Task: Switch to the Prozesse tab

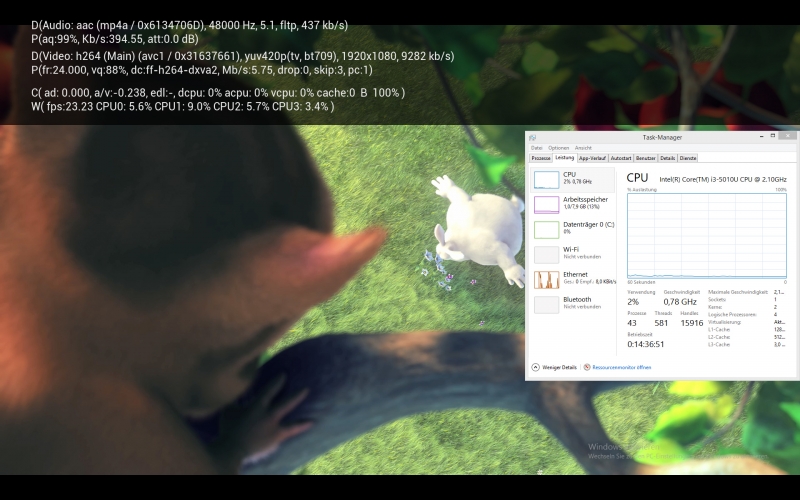Action: pos(541,158)
